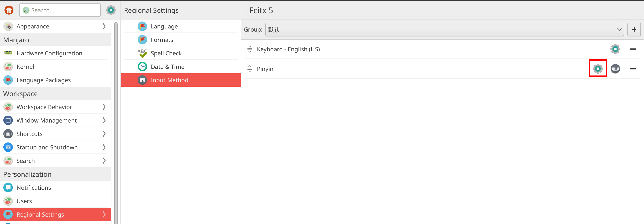
Task: Expand the Search category chevron
Action: tap(104, 161)
